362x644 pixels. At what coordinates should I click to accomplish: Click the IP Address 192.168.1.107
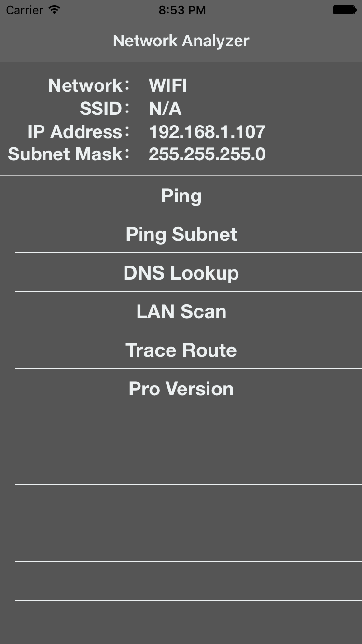coord(207,131)
